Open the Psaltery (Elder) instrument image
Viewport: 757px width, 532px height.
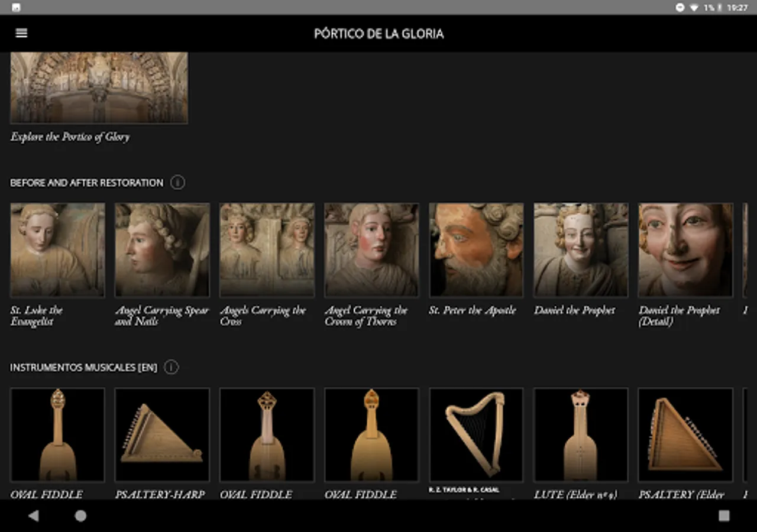point(685,434)
